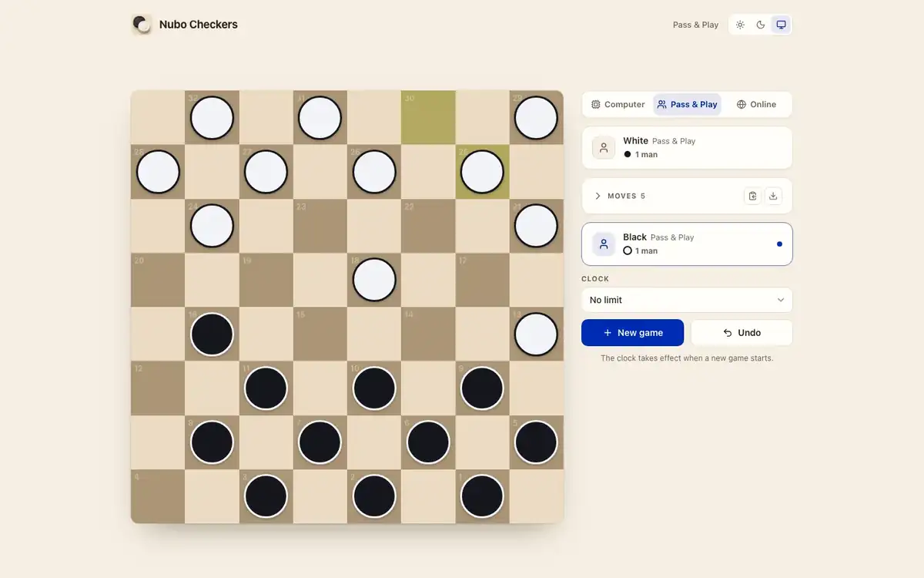924x578 pixels.
Task: Undo the last move
Action: [x=742, y=333]
